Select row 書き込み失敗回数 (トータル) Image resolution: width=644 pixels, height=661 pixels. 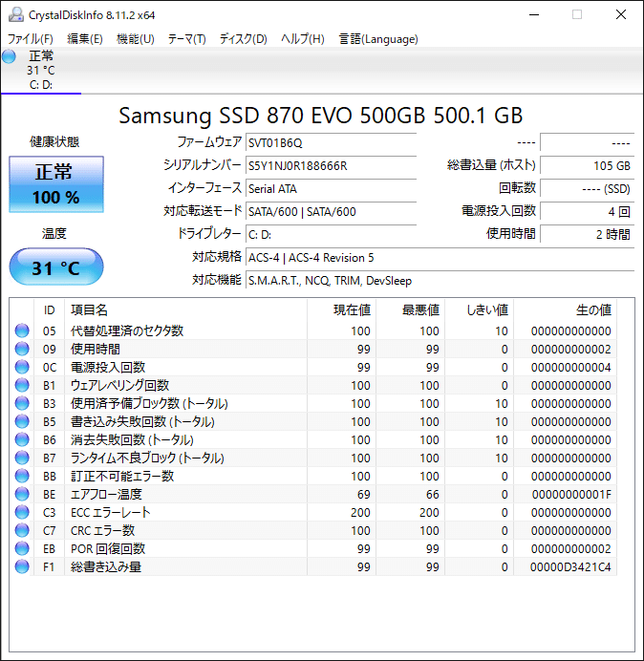[x=313, y=421]
